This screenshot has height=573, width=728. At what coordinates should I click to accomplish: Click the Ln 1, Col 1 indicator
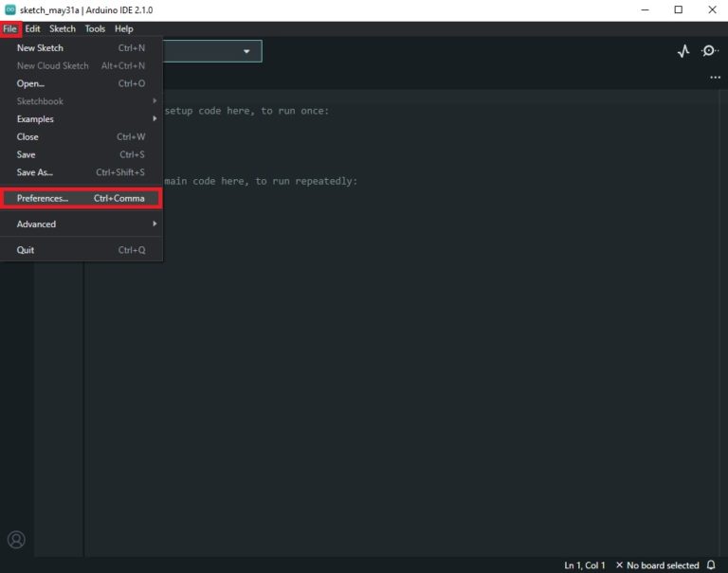[585, 565]
